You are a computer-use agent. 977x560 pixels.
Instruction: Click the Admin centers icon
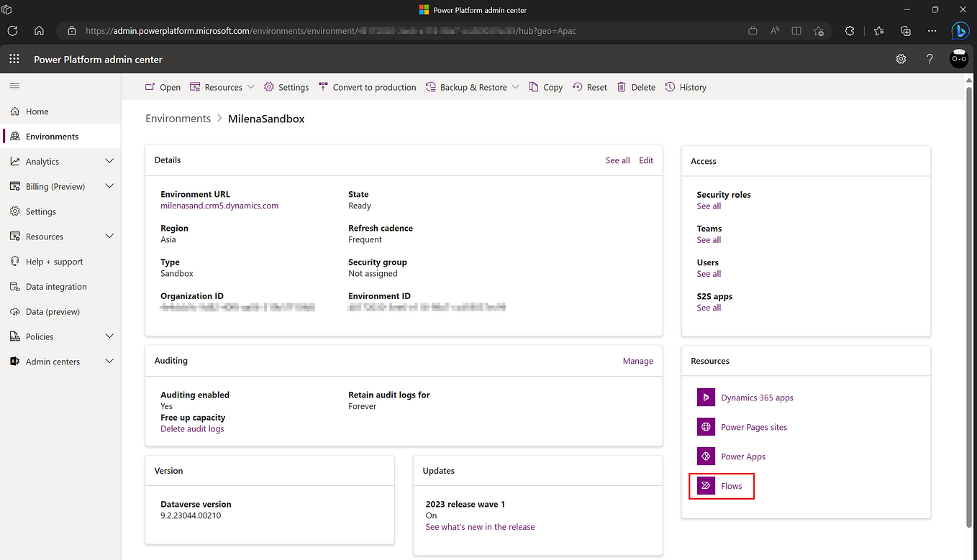pos(15,362)
